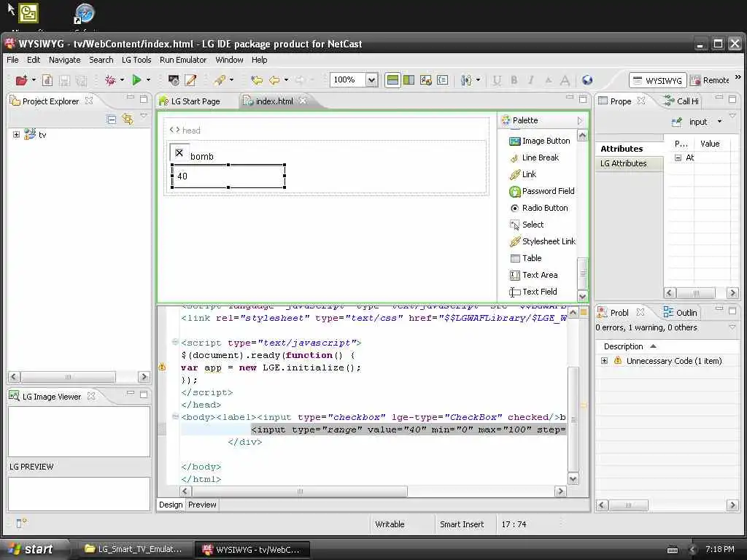The image size is (747, 560).
Task: Open the zoom 100% dropdown
Action: [371, 80]
